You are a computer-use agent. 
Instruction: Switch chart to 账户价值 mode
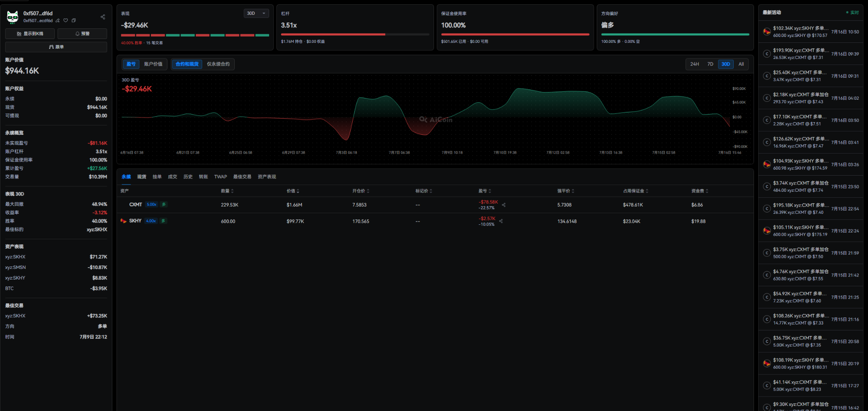coord(153,64)
